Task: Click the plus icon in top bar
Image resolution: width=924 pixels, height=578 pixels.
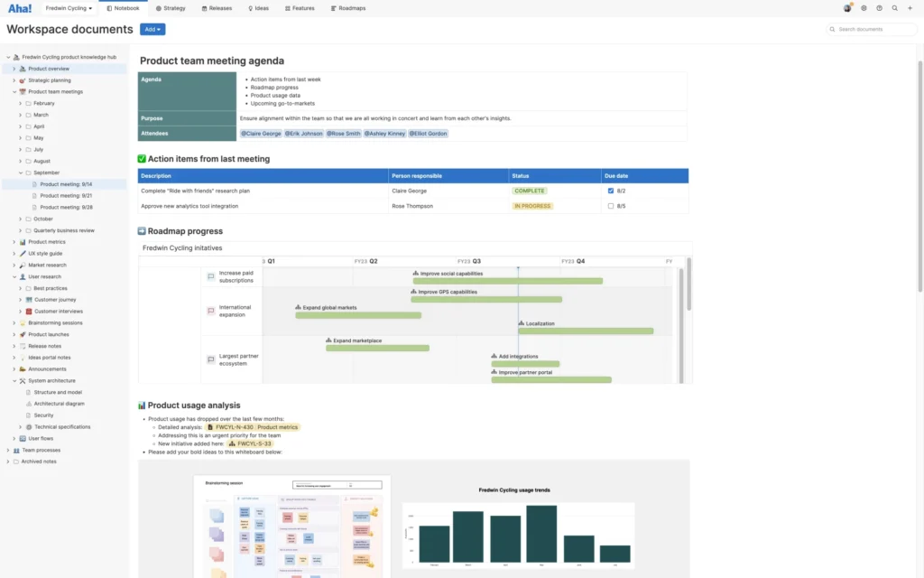Action: [x=910, y=8]
